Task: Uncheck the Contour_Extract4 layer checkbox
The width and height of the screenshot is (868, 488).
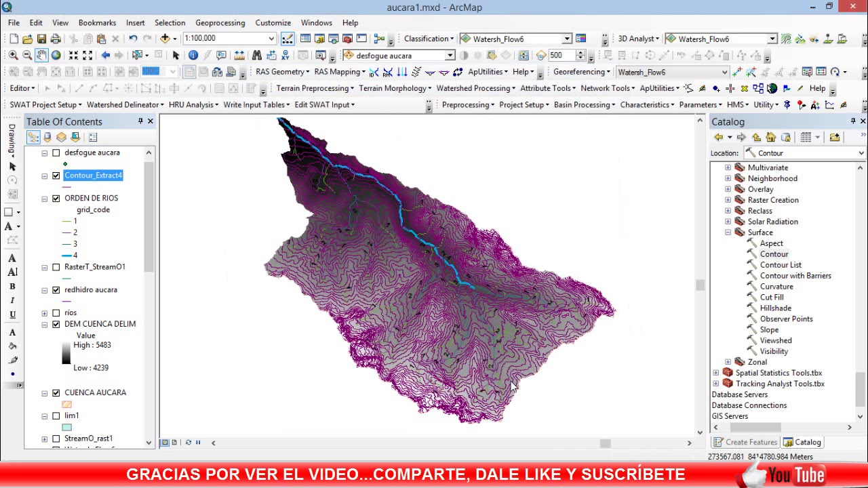Action: tap(56, 176)
